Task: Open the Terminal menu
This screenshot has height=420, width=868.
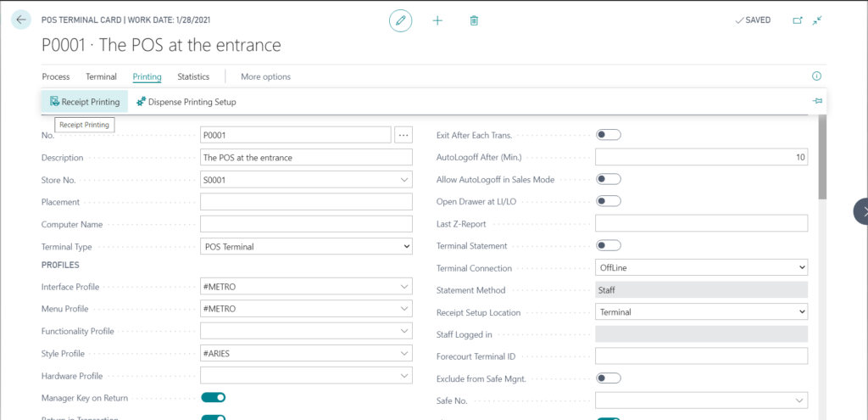Action: [x=102, y=77]
